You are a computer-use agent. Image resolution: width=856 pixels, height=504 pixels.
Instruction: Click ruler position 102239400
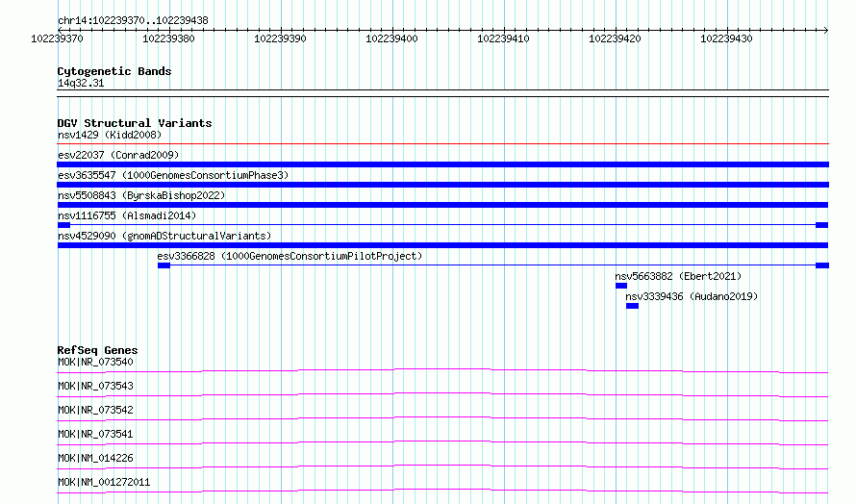pos(392,38)
